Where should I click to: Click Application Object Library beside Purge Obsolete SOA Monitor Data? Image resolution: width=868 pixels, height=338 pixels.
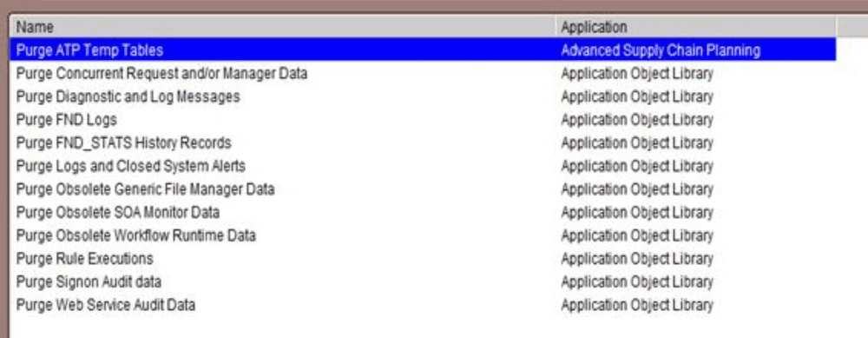click(637, 212)
